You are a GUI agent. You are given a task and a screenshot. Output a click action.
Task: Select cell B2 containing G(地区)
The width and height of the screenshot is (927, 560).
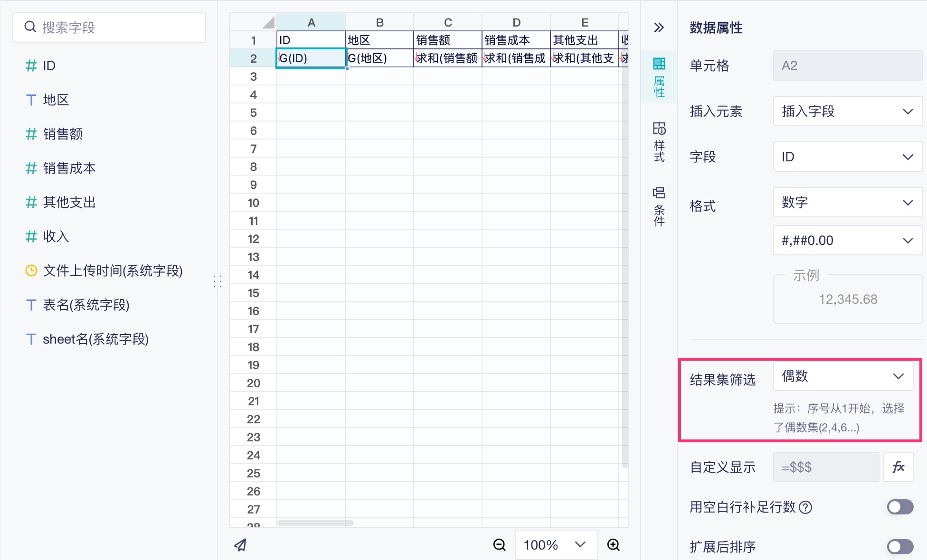[378, 58]
